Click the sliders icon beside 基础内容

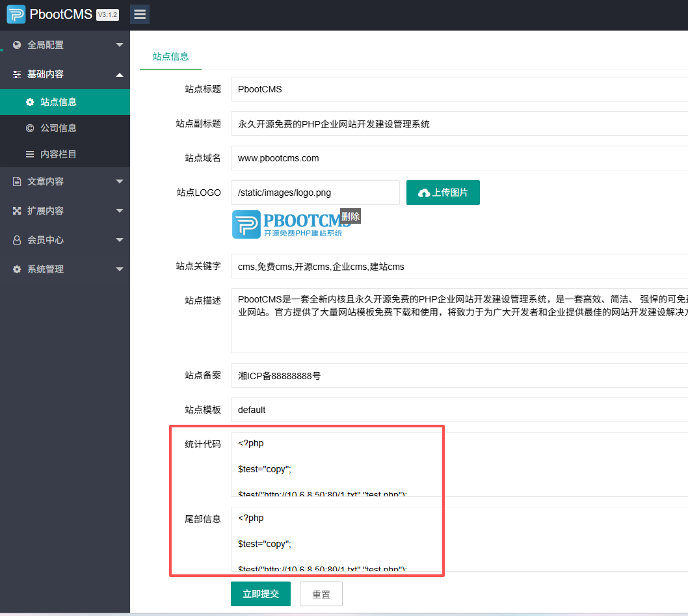tap(17, 74)
